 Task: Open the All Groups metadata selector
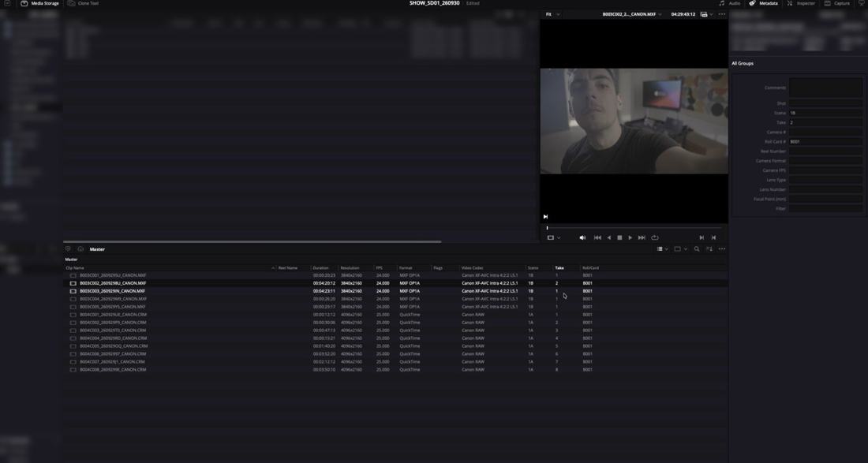point(743,64)
